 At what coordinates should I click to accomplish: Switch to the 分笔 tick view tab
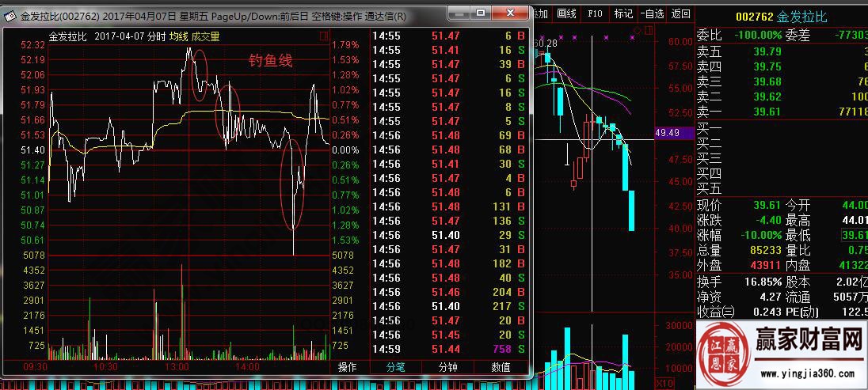click(394, 367)
